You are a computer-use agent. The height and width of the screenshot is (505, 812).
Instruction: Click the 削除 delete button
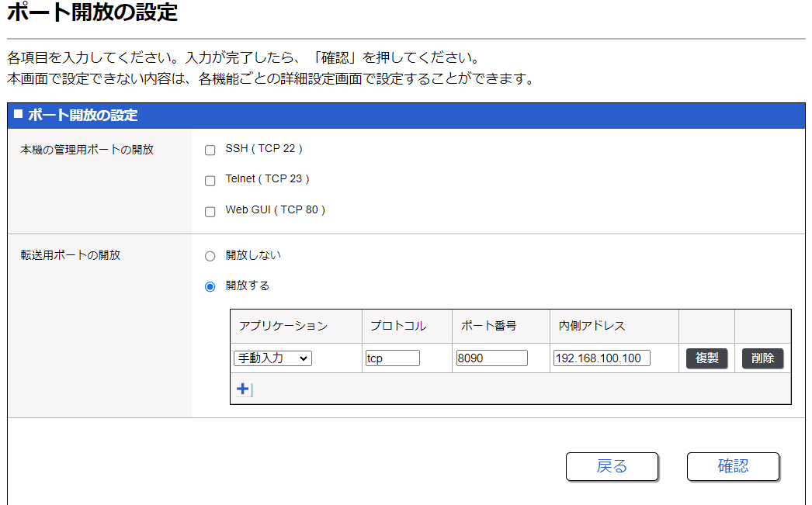762,358
